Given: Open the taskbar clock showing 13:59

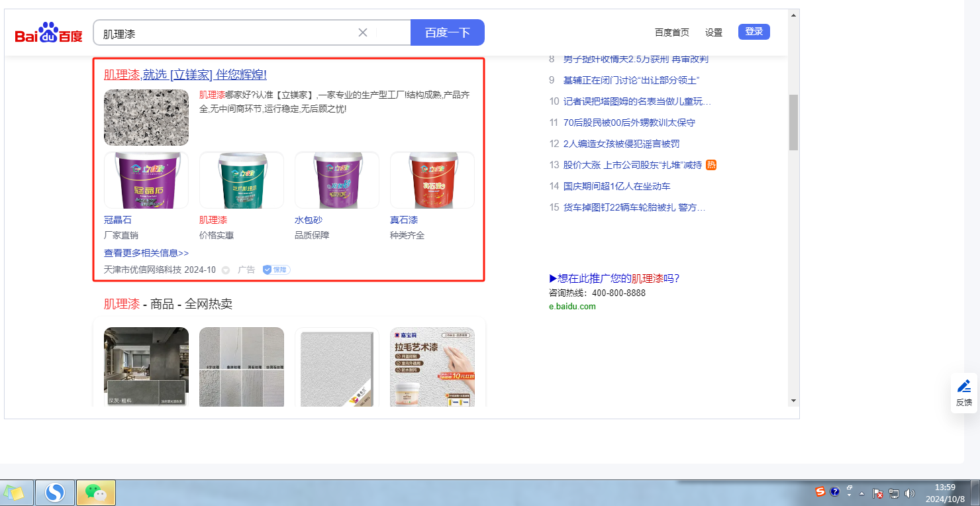Looking at the screenshot, I should pyautogui.click(x=945, y=493).
